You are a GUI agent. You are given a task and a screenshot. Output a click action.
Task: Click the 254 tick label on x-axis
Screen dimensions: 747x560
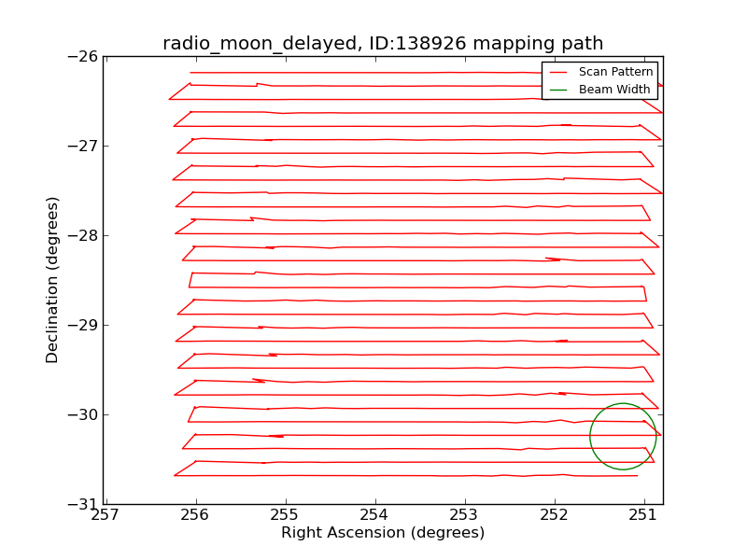[374, 515]
